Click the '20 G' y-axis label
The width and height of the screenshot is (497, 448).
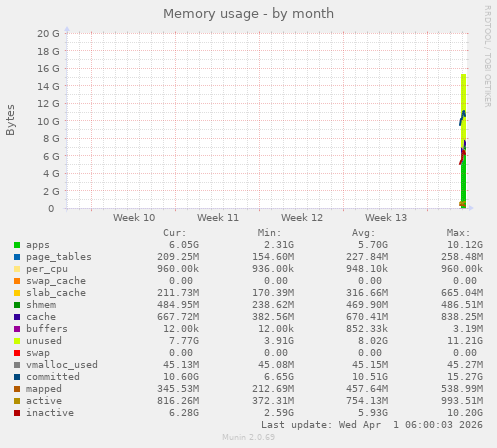(x=48, y=34)
